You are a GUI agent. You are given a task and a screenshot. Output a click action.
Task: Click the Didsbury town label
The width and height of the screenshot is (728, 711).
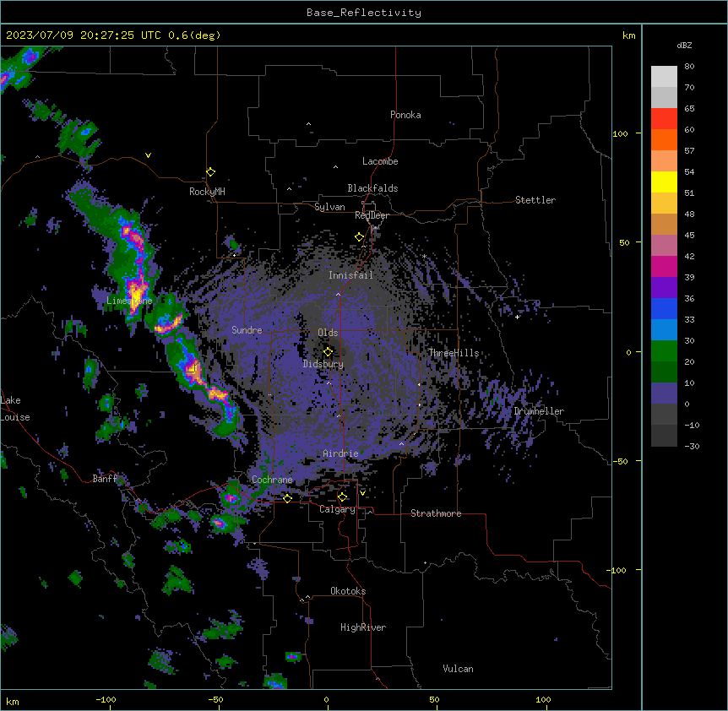(x=323, y=364)
